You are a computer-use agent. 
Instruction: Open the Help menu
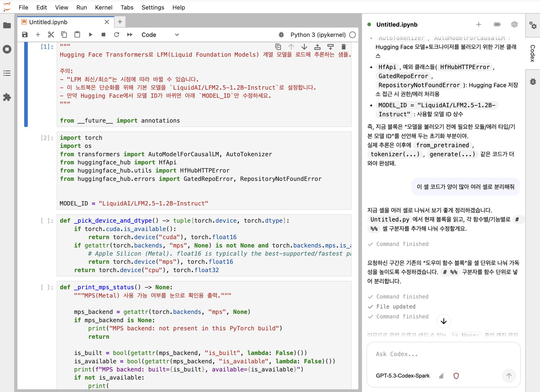tap(179, 7)
